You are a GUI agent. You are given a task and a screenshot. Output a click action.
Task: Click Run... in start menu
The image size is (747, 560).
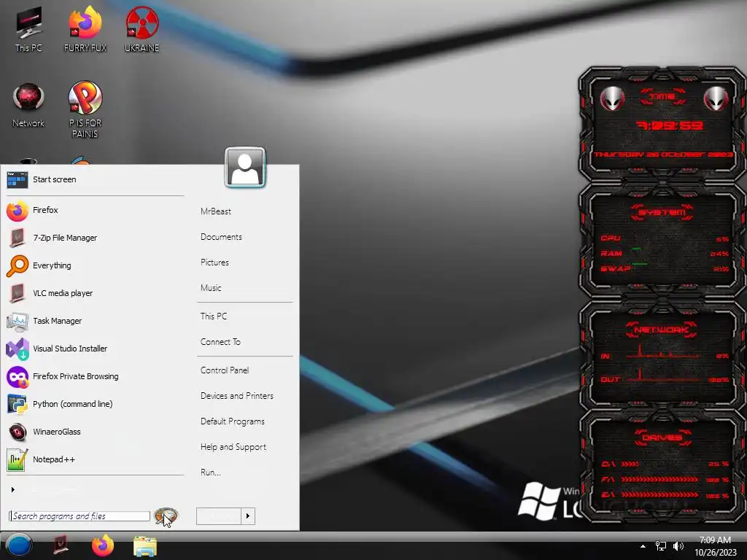click(211, 472)
